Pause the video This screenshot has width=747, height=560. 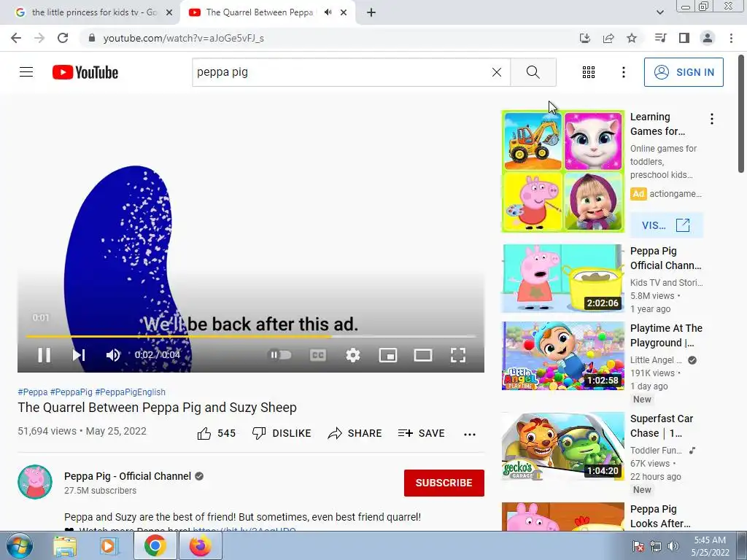(44, 355)
